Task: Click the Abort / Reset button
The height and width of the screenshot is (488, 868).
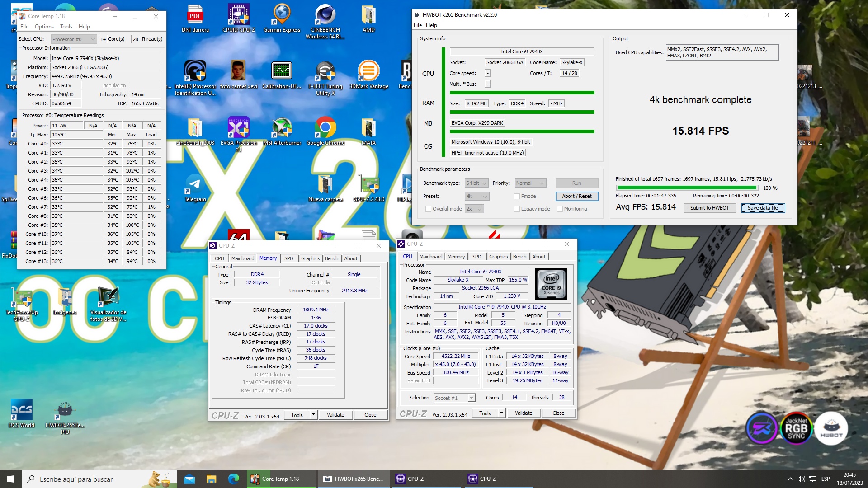Action: pos(576,196)
